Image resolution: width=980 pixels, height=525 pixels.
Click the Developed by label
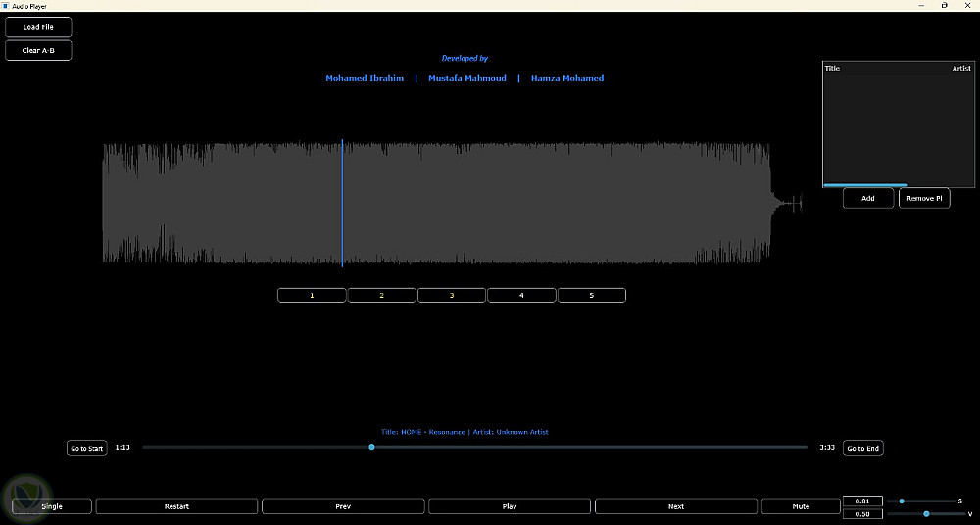[x=465, y=58]
